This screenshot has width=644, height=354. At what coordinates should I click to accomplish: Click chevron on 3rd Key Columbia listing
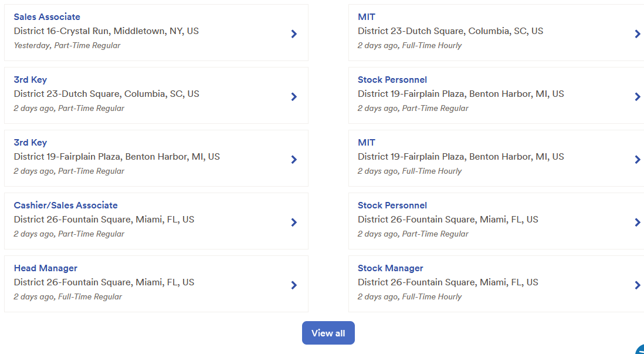(x=294, y=97)
